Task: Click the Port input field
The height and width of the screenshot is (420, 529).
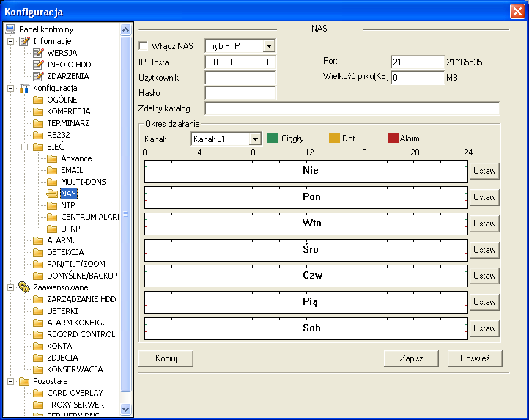Action: point(418,62)
